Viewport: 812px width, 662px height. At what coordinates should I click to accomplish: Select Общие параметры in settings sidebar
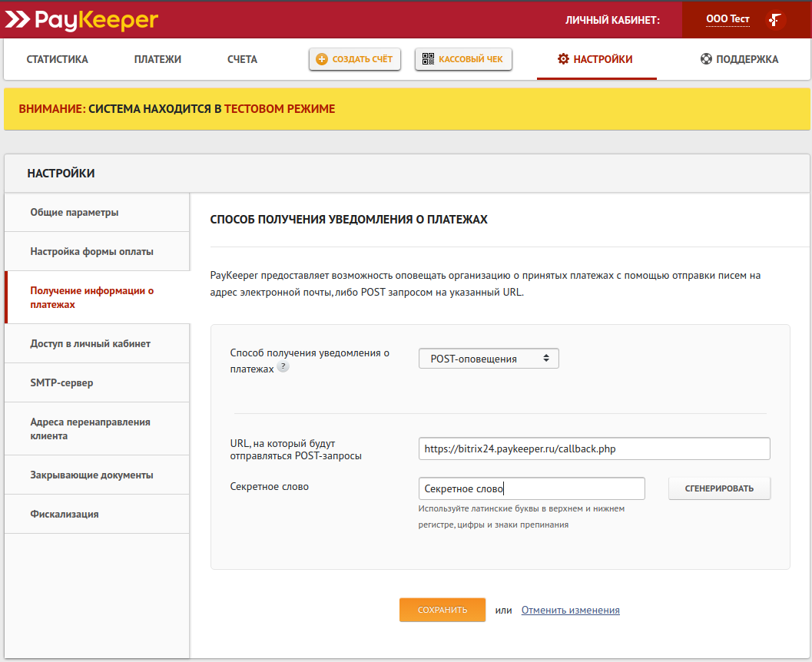pyautogui.click(x=75, y=213)
